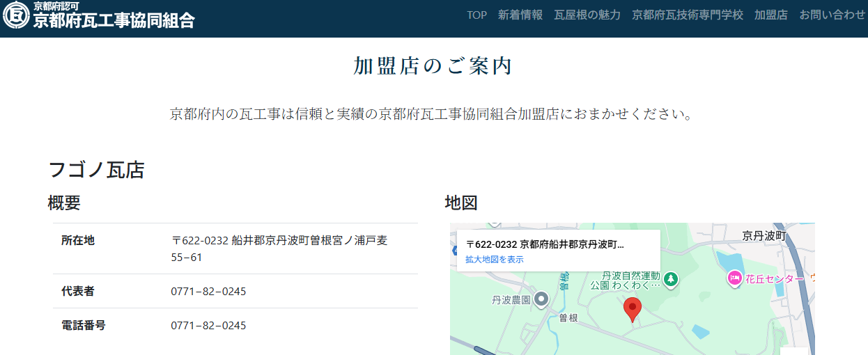Click the 京都府瓦工事協同組合 logo icon
Viewport: 868px width, 355px height.
(x=16, y=15)
